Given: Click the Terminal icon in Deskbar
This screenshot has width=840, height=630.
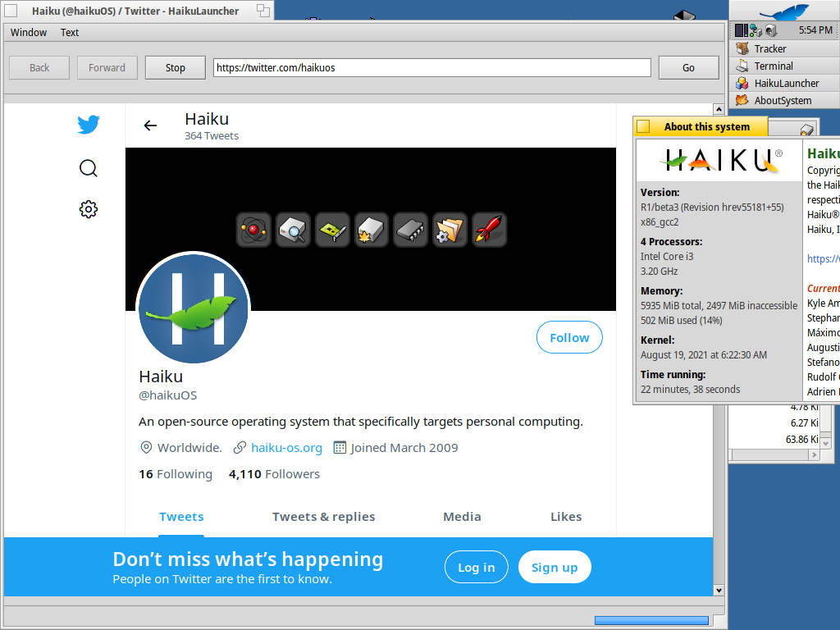Looking at the screenshot, I should tap(742, 66).
